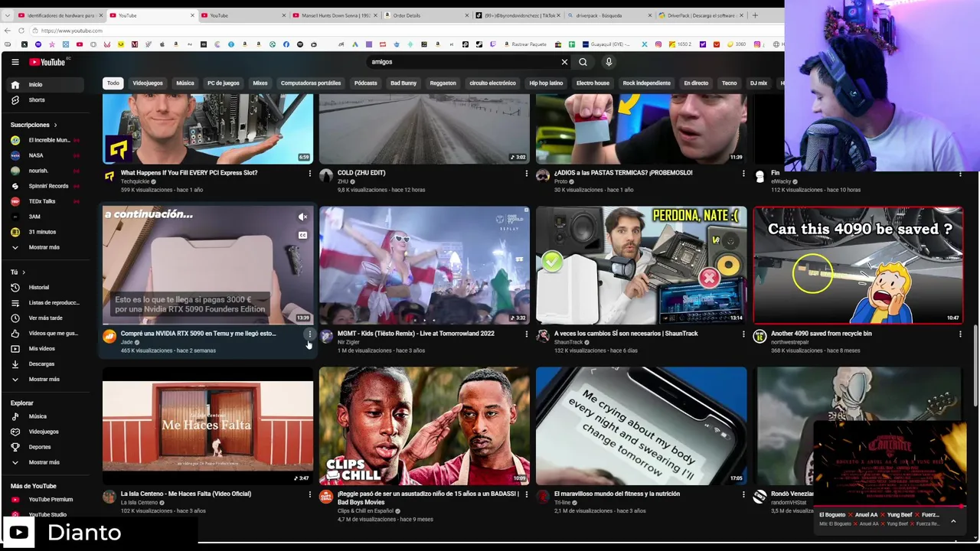Click the magnifier search button

tap(583, 62)
